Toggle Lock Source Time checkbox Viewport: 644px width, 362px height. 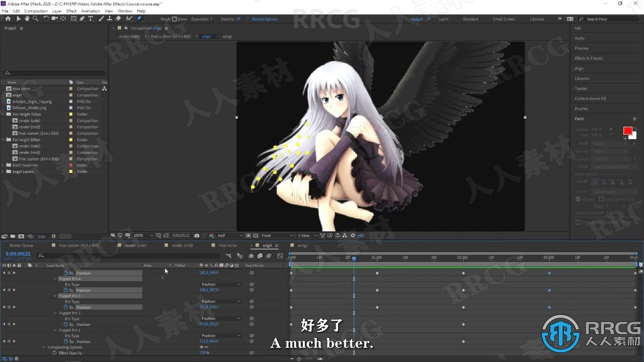601,199
